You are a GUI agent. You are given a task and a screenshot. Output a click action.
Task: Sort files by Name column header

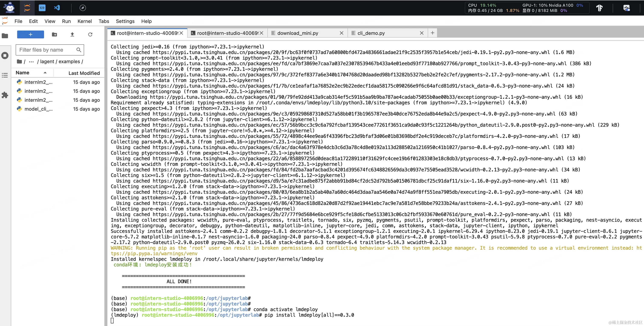[x=23, y=73]
